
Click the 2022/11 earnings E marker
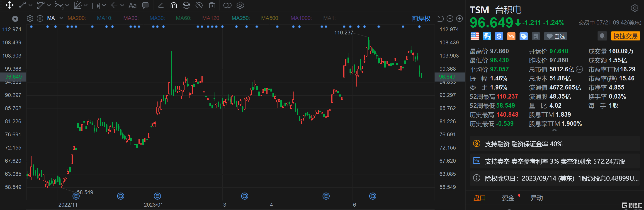(76, 196)
